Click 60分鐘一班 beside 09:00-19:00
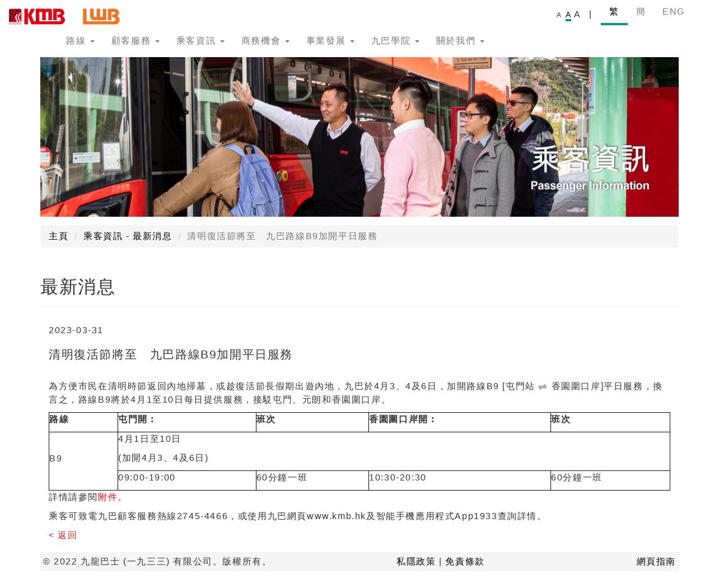Image resolution: width=719 pixels, height=588 pixels. (312, 480)
